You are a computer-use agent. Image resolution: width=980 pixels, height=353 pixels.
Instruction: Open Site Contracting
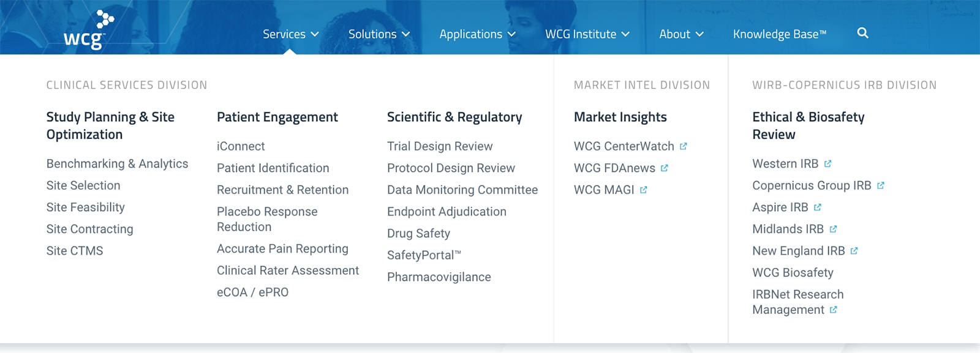[x=90, y=229]
